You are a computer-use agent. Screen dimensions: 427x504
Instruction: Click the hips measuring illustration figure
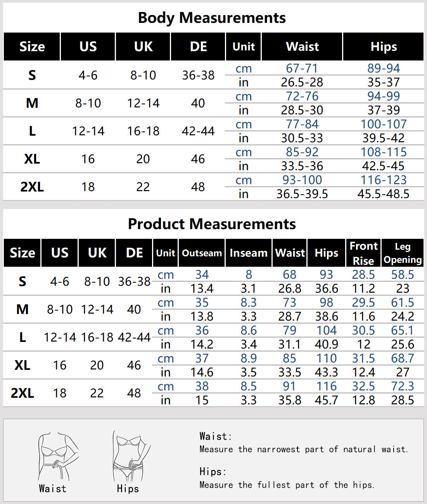pos(130,456)
